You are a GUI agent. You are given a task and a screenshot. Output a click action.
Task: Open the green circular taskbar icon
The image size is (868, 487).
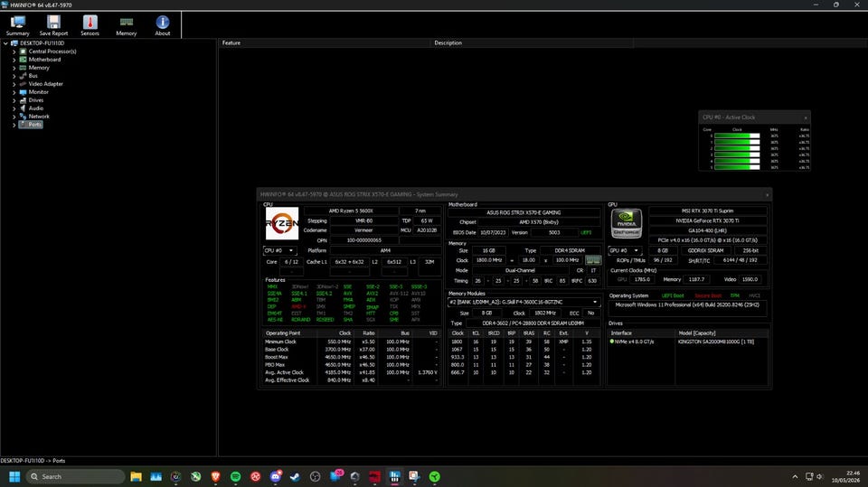tap(435, 476)
